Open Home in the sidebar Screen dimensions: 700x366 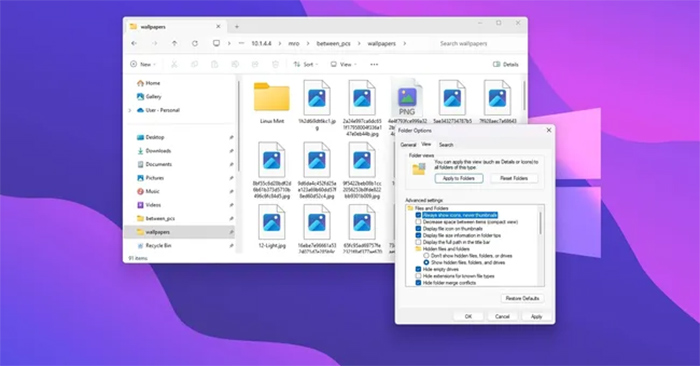pos(149,83)
